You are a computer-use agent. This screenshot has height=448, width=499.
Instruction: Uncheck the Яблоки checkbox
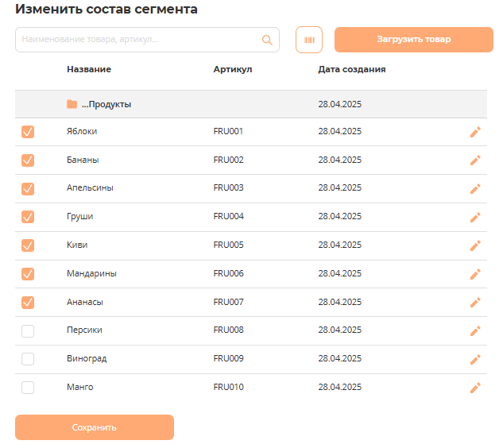28,132
